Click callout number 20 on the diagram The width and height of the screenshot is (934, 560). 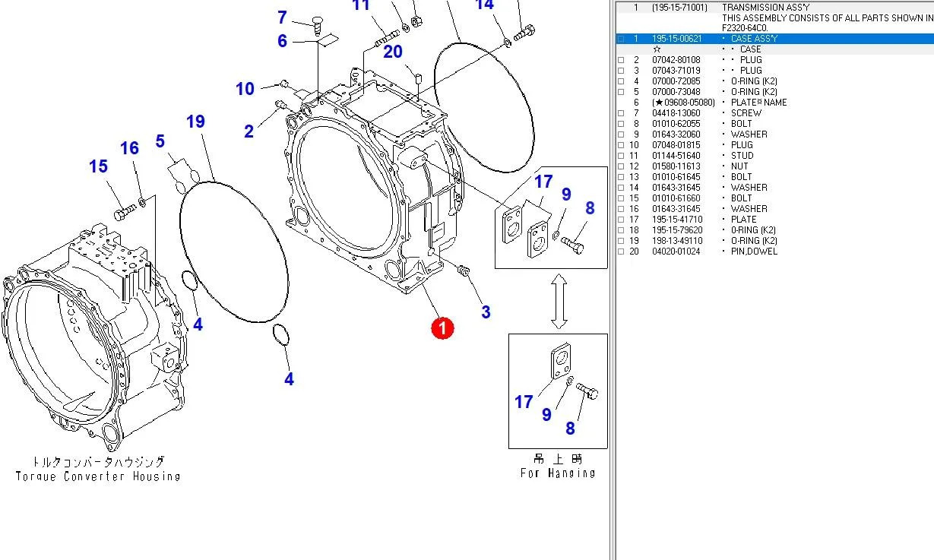tap(393, 52)
